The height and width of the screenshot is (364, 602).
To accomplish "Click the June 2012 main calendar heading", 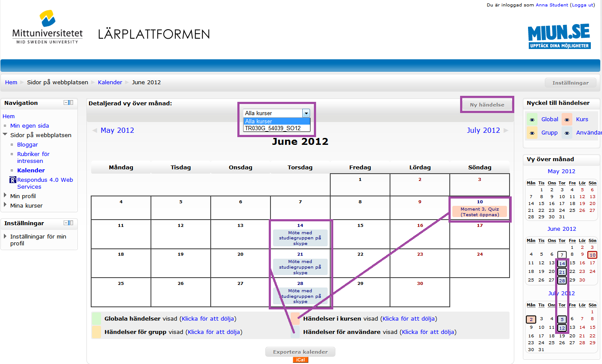I will click(x=300, y=141).
